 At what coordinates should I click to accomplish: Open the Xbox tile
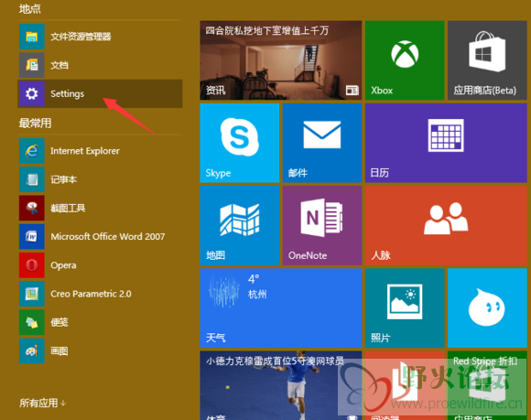(x=405, y=60)
